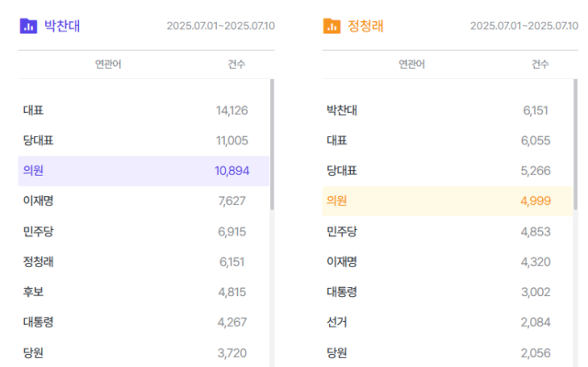Click the count 10,894
Screen dimensions: 588x367
(232, 171)
